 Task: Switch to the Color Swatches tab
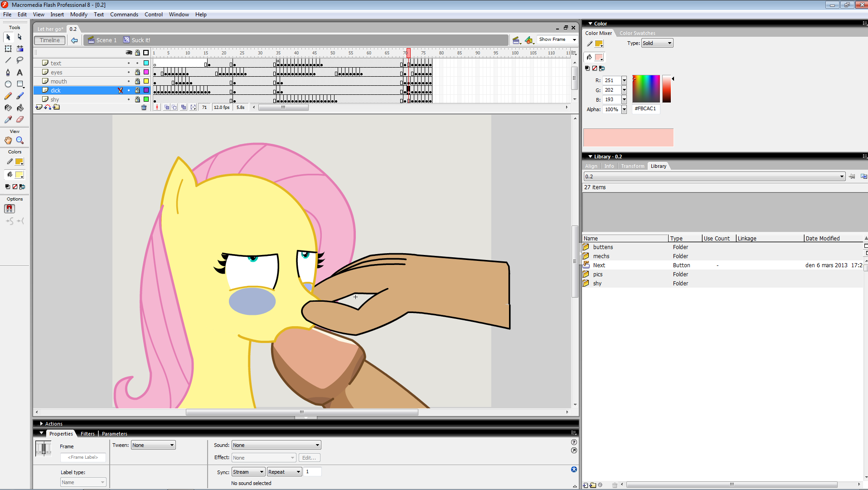[637, 33]
